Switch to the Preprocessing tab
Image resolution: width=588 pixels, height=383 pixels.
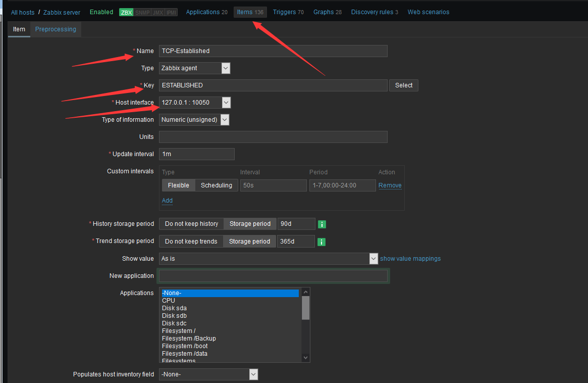(55, 29)
